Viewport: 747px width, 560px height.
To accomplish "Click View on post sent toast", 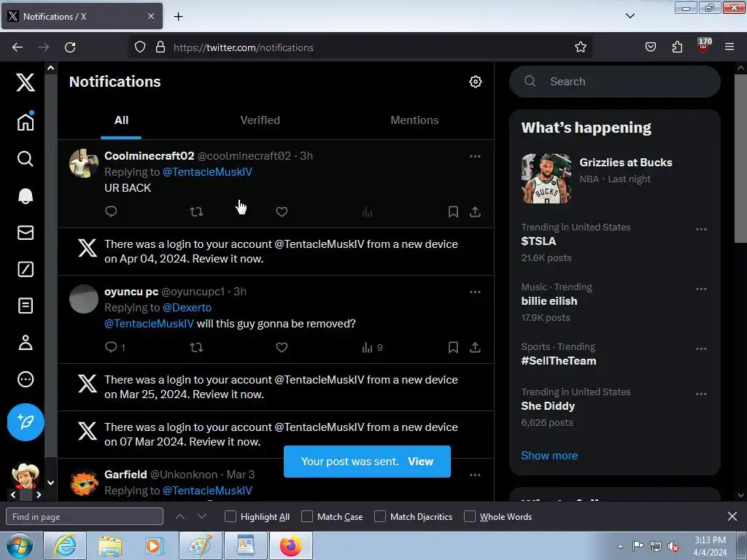I will point(420,462).
